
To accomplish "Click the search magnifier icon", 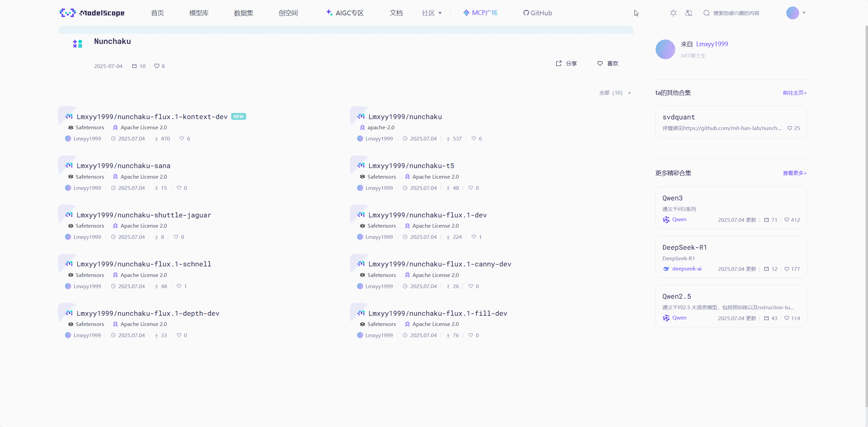I will (x=706, y=13).
